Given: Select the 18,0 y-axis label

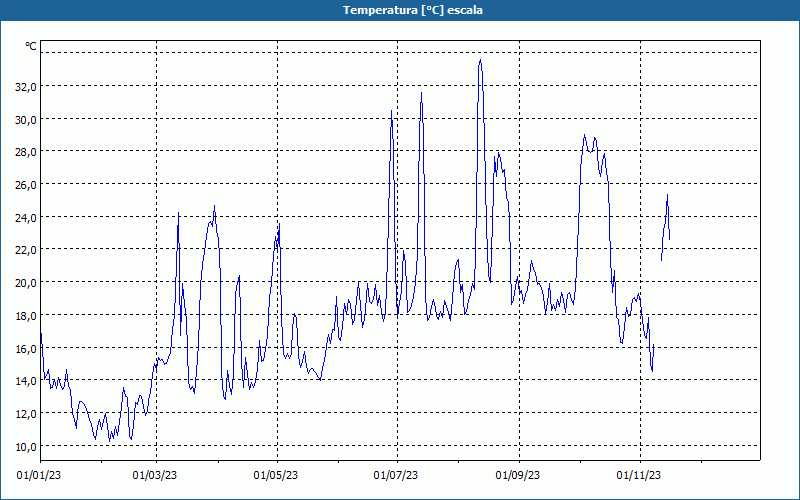Looking at the screenshot, I should (26, 316).
